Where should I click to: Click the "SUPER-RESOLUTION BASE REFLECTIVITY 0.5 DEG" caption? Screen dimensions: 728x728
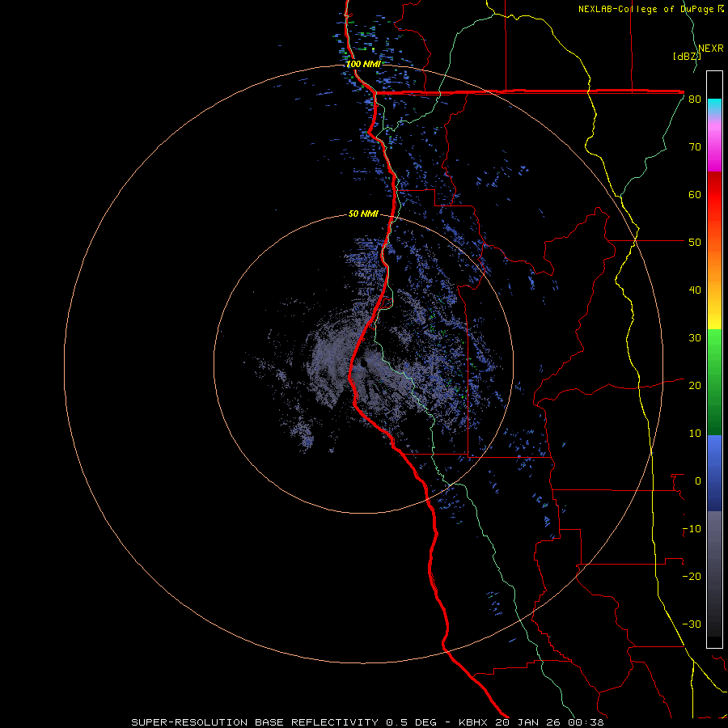point(284,722)
